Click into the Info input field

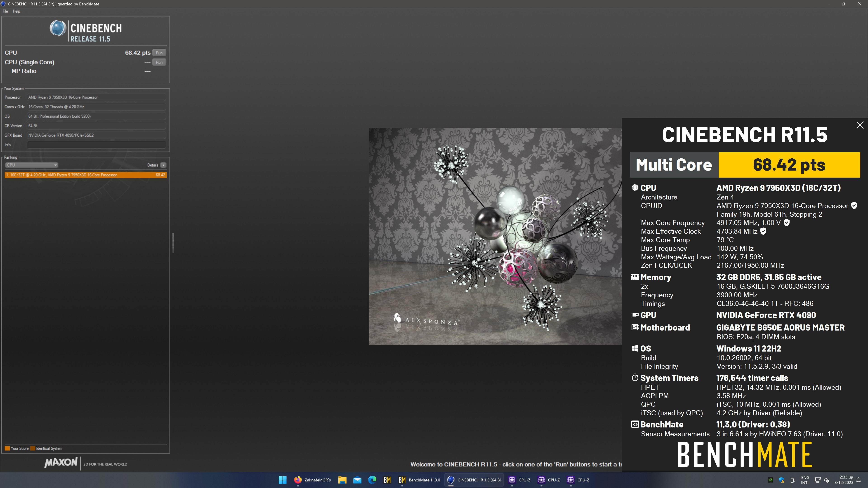point(96,145)
